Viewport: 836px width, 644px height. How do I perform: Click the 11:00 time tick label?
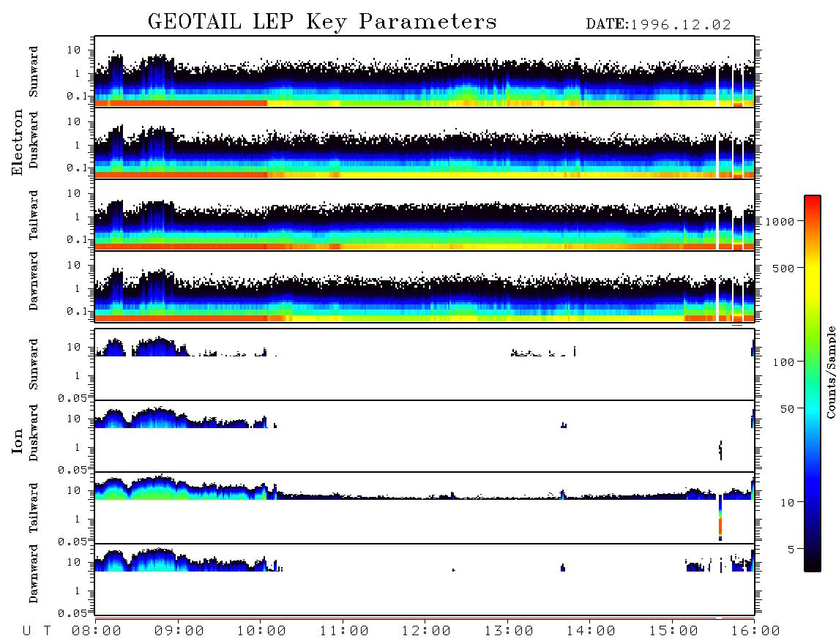point(344,632)
